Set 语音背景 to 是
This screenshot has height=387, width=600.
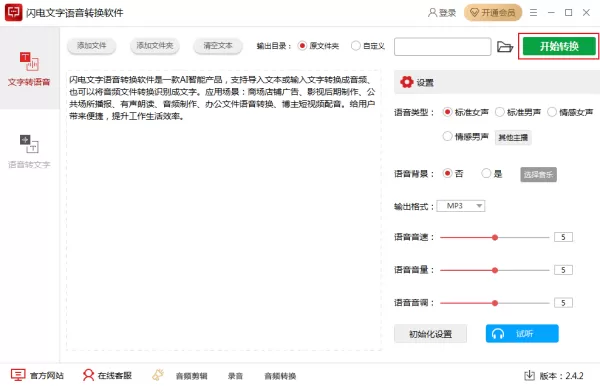[x=486, y=173]
